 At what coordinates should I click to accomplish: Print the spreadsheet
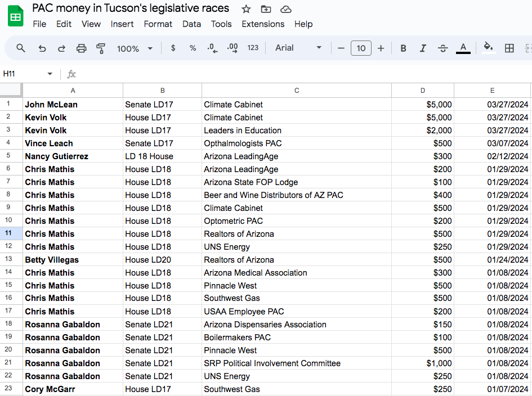pos(81,48)
